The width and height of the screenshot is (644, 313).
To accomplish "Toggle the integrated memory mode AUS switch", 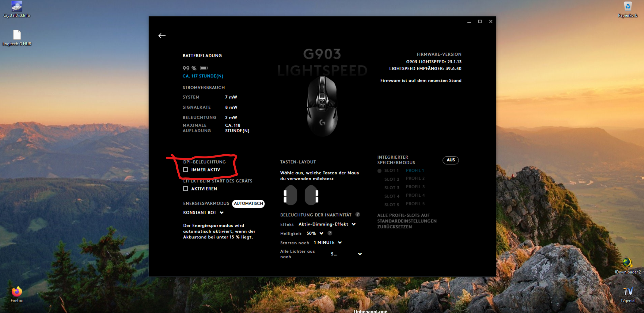I will tap(451, 160).
